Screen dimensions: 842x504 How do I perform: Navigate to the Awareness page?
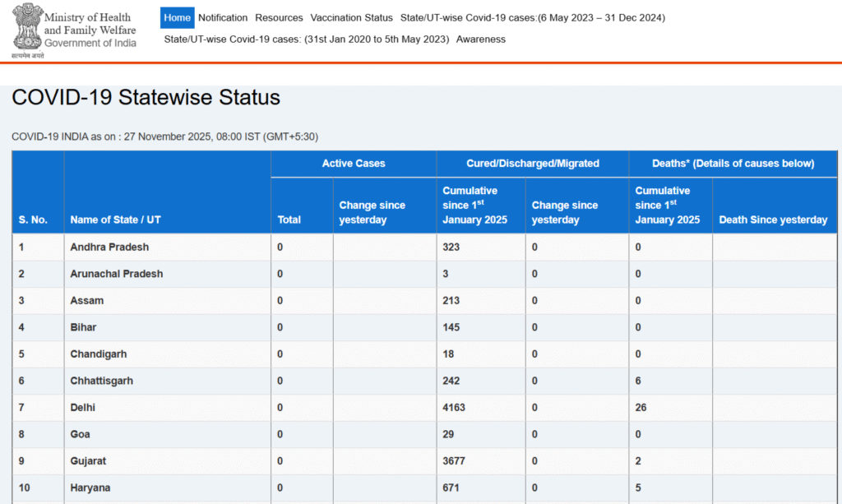click(x=481, y=39)
